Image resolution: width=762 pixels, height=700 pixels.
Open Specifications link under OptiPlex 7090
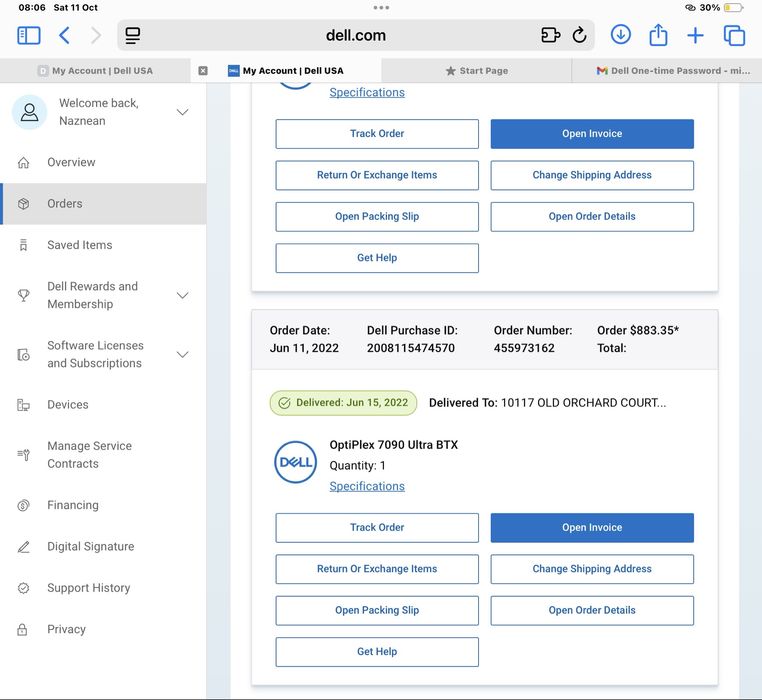[367, 486]
